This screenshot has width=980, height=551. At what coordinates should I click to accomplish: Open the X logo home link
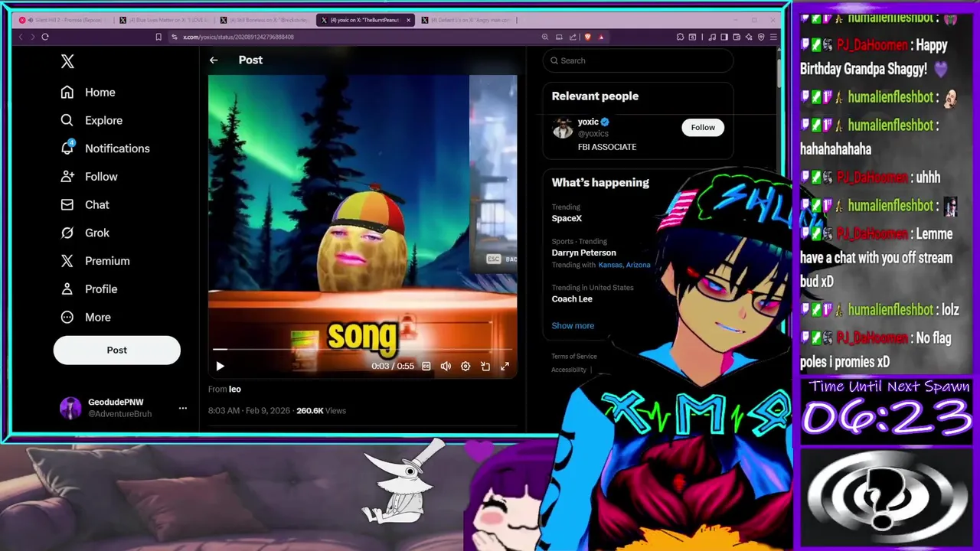point(67,62)
